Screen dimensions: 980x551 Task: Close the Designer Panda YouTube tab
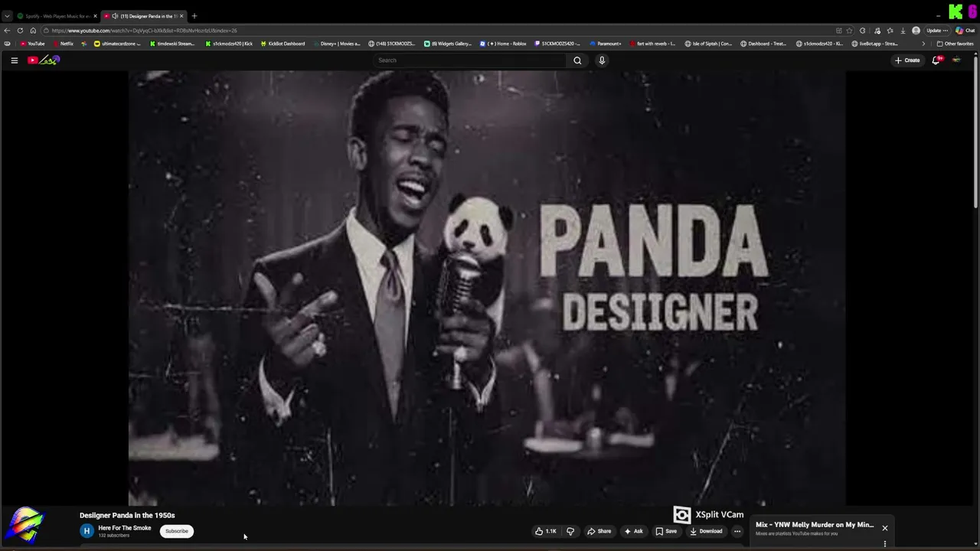pos(181,16)
